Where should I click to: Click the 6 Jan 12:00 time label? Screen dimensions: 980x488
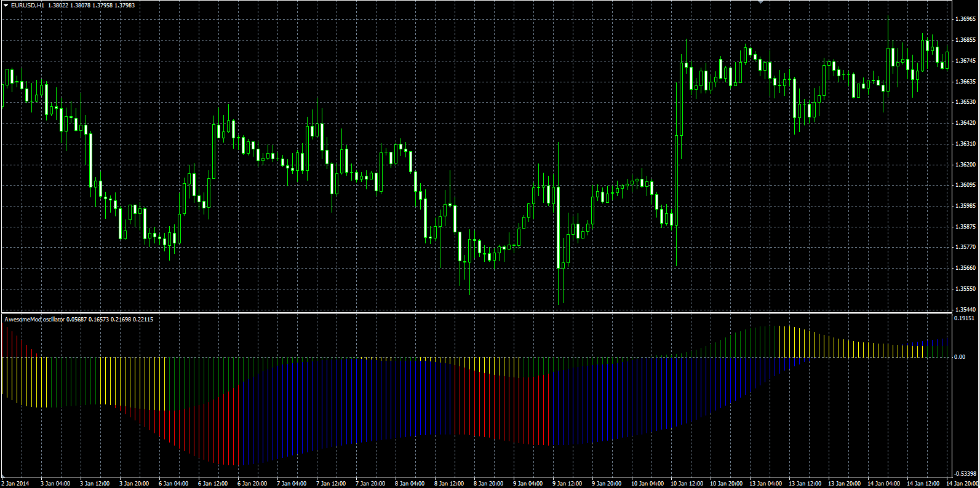pos(213,484)
